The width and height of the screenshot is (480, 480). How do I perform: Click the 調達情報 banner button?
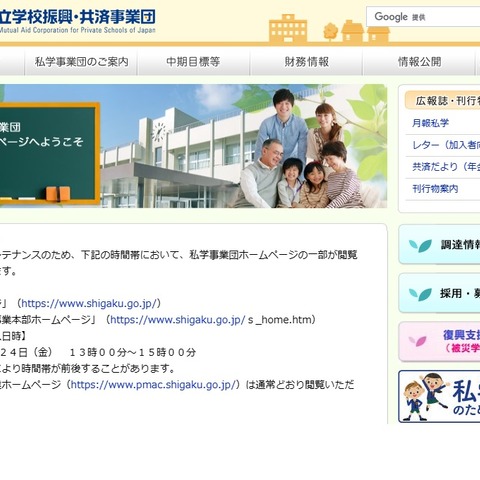[439, 244]
